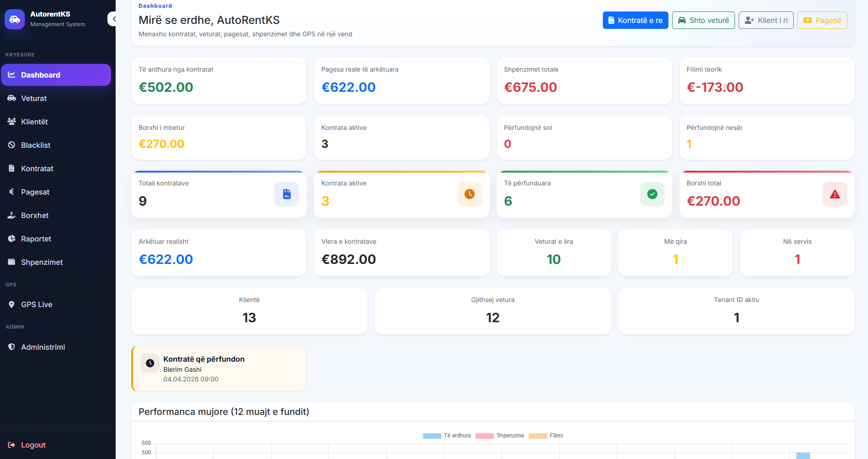Viewport: 868px width, 459px height.
Task: Click the Veturat e lira count 10
Action: click(554, 259)
